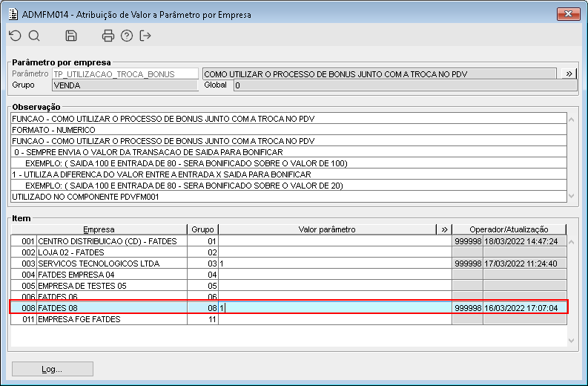
Task: Select row EMPRESA FGE FATDES
Action: (x=288, y=319)
